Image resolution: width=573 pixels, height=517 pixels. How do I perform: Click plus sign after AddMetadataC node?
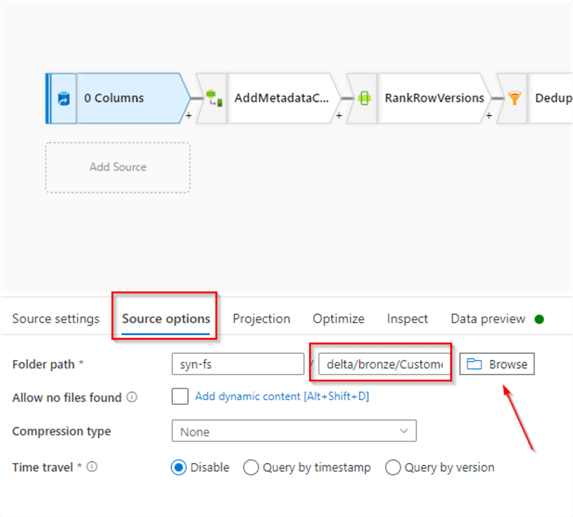339,116
